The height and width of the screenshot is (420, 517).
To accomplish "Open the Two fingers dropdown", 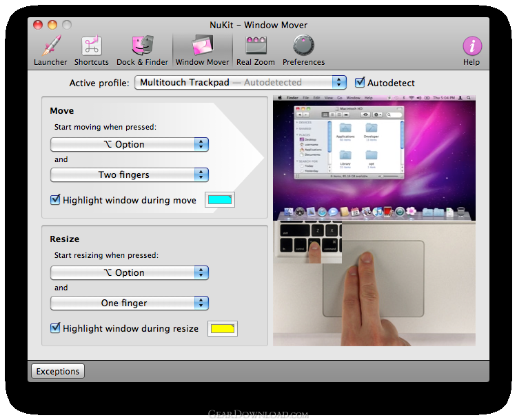I will pyautogui.click(x=130, y=175).
